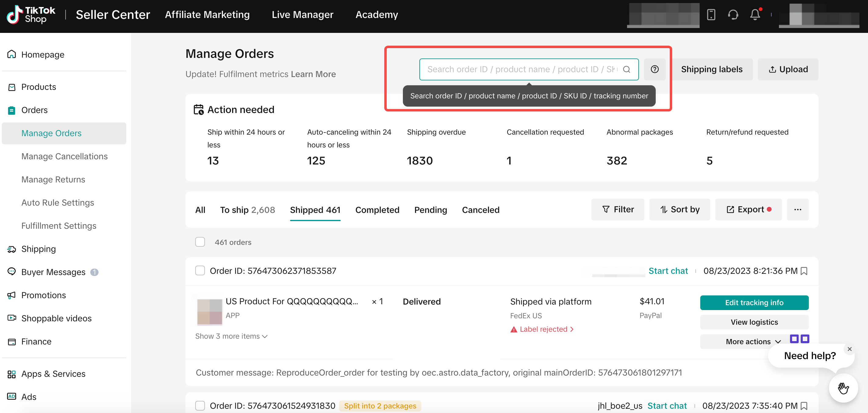Click the order search input field
Screen dimensions: 868x413
click(522, 69)
